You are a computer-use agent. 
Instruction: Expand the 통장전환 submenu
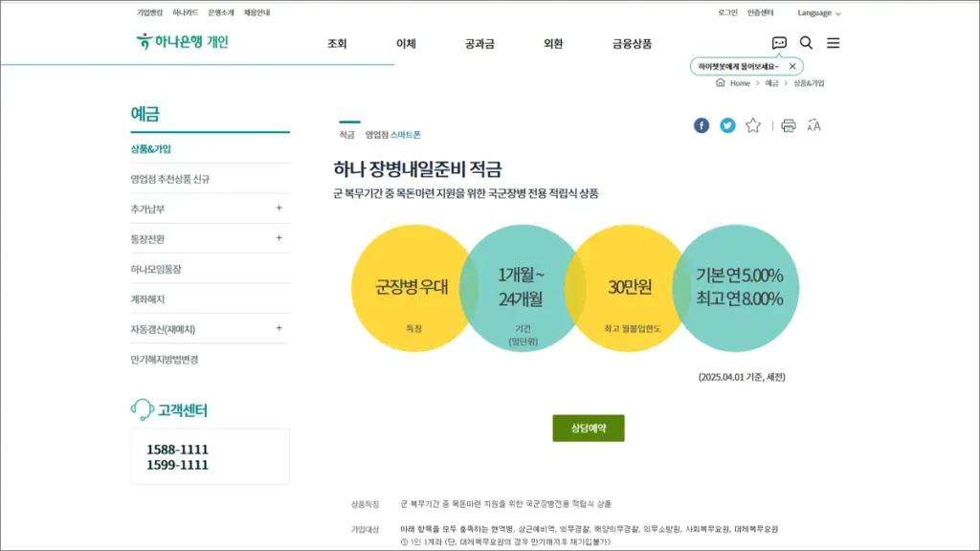(x=278, y=238)
